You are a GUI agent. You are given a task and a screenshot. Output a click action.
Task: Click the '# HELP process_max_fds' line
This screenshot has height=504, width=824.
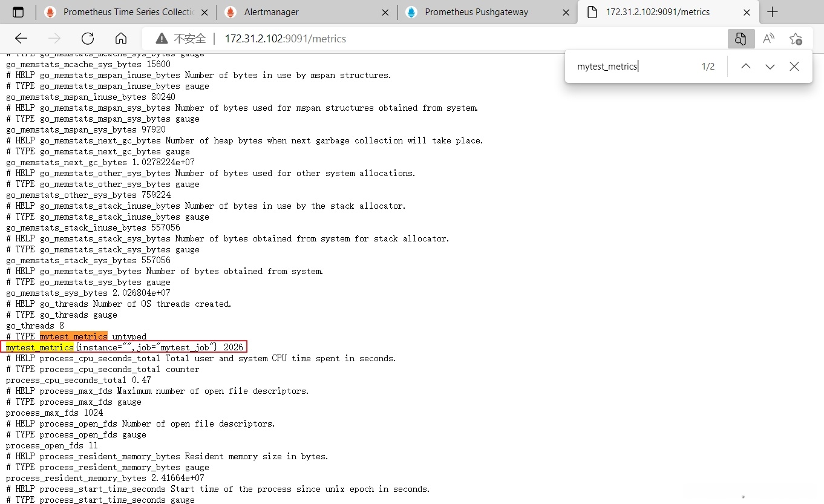click(158, 391)
